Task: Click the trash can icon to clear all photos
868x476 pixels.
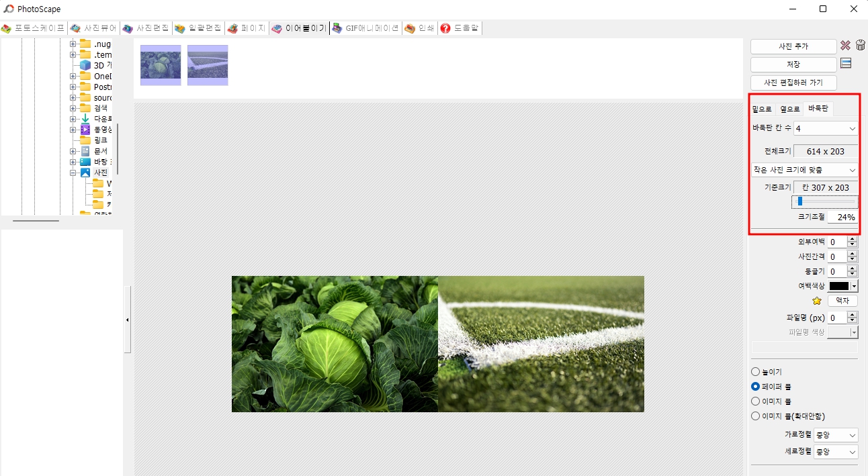Action: click(860, 46)
